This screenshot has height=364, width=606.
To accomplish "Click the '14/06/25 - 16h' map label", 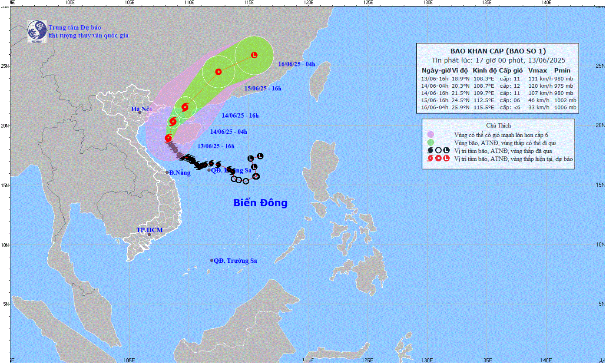I will click(x=240, y=116).
